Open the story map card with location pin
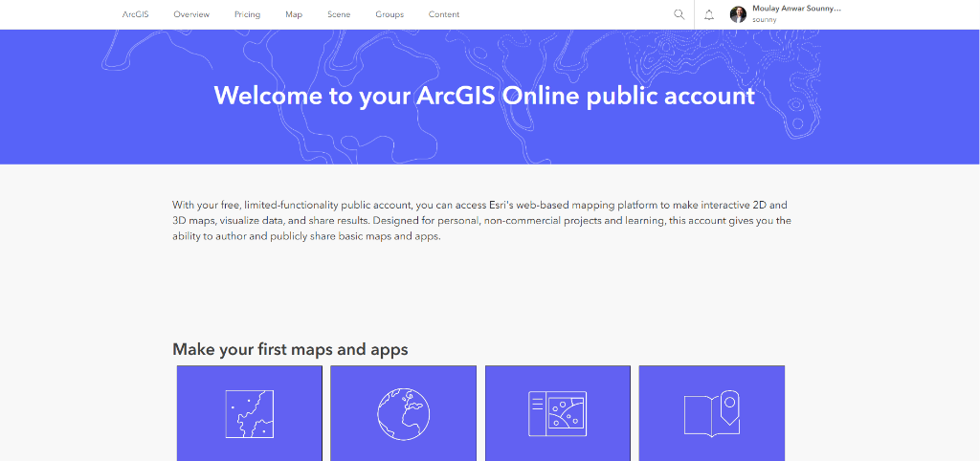980x461 pixels. [x=711, y=413]
